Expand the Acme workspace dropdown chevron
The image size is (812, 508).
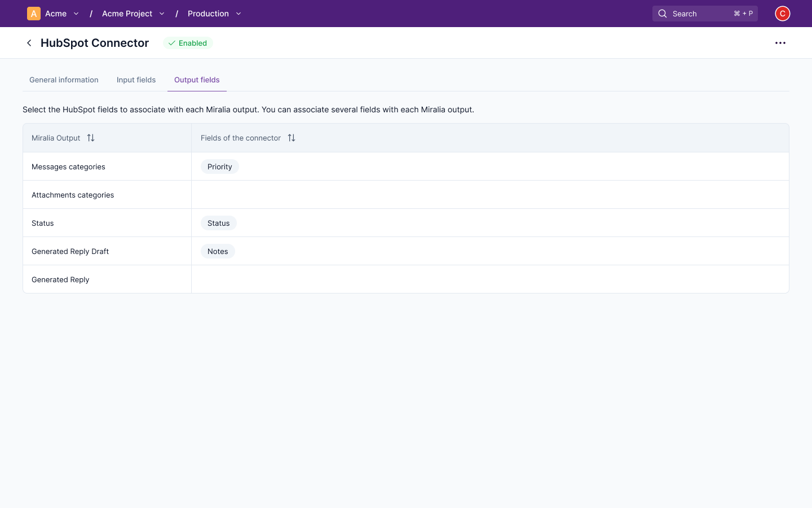pyautogui.click(x=76, y=14)
